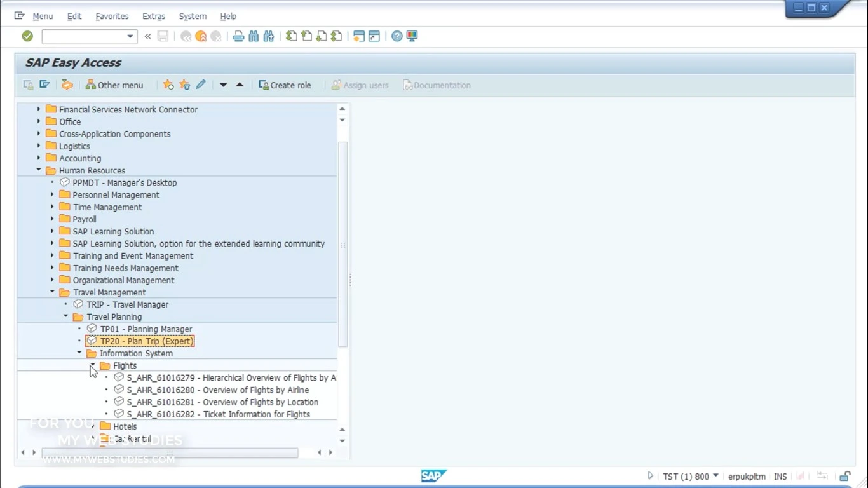Go to First Page icon
This screenshot has width=868, height=488.
coord(291,36)
